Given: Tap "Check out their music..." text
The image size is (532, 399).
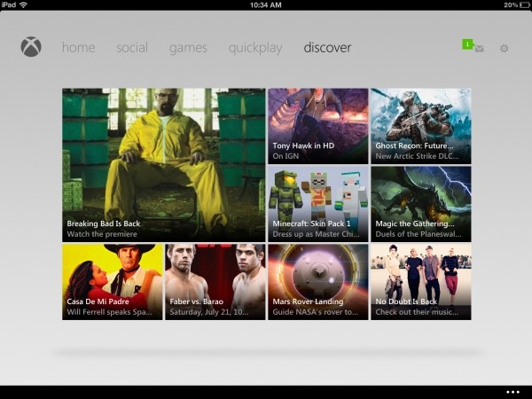Looking at the screenshot, I should (x=417, y=312).
